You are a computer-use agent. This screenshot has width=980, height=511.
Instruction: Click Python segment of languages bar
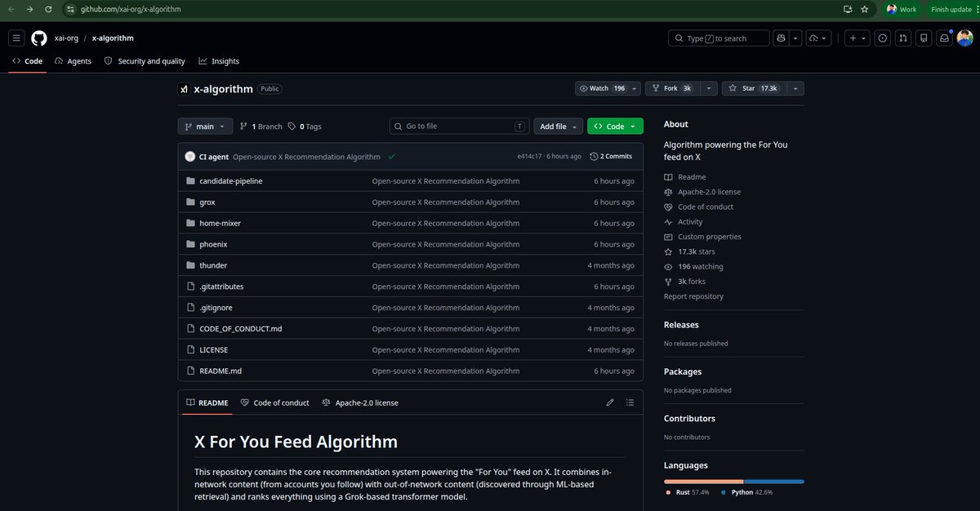tap(774, 482)
